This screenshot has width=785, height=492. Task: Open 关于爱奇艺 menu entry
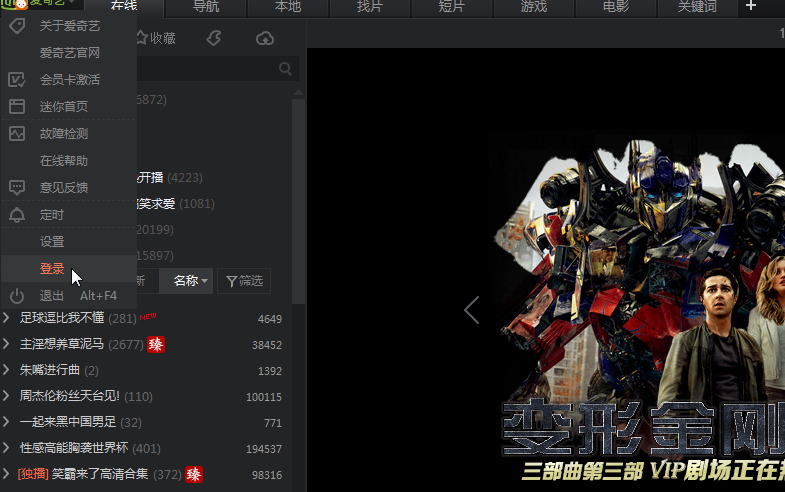point(69,26)
